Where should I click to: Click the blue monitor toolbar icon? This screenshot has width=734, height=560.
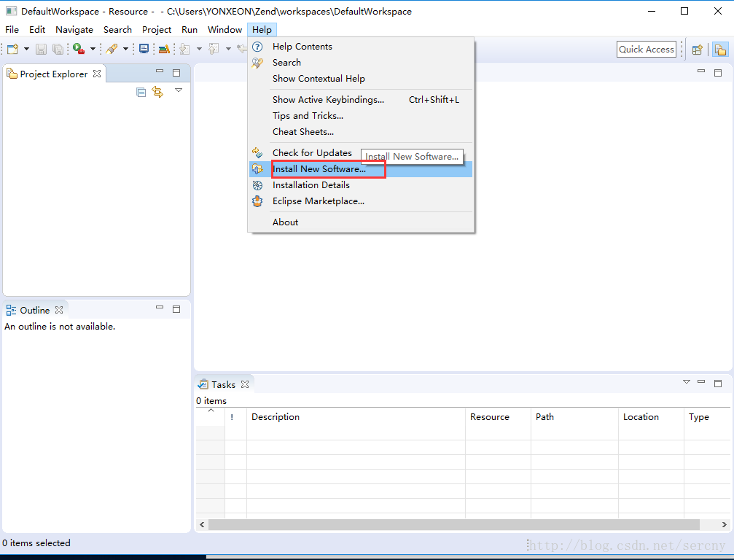[x=144, y=49]
